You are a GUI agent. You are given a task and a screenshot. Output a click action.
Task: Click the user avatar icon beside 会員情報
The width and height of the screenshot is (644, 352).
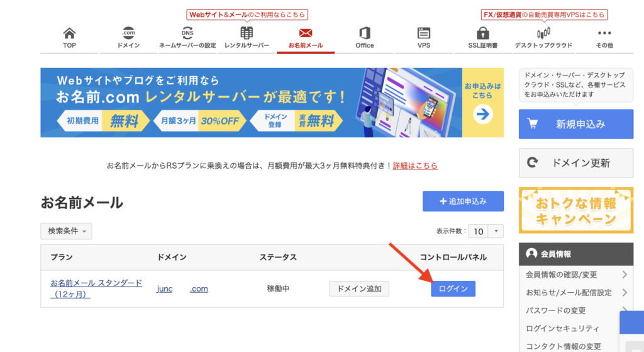pos(531,254)
